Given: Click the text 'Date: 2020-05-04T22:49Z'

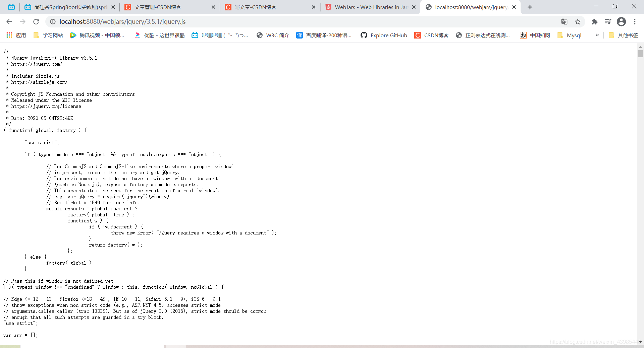Looking at the screenshot, I should pos(42,118).
